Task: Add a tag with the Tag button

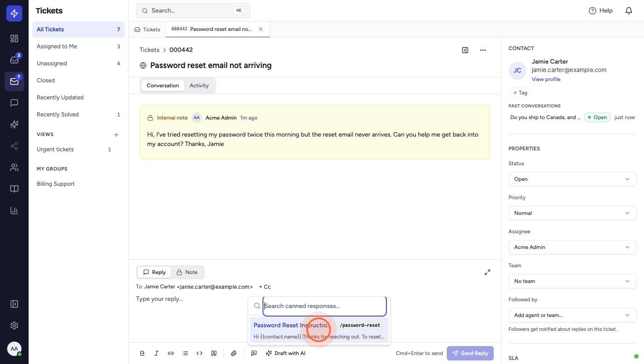Action: pyautogui.click(x=520, y=93)
